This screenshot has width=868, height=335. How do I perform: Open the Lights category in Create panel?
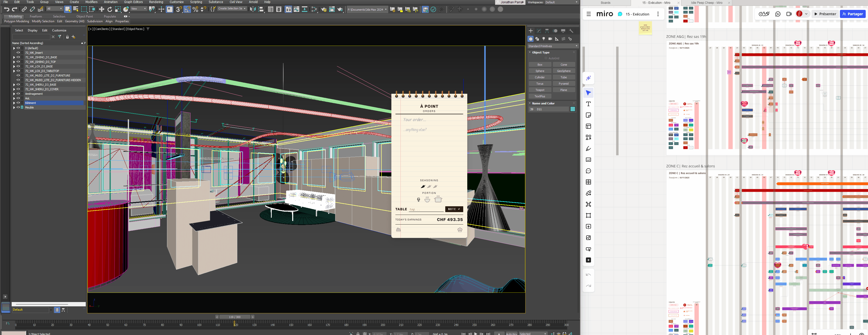[543, 39]
